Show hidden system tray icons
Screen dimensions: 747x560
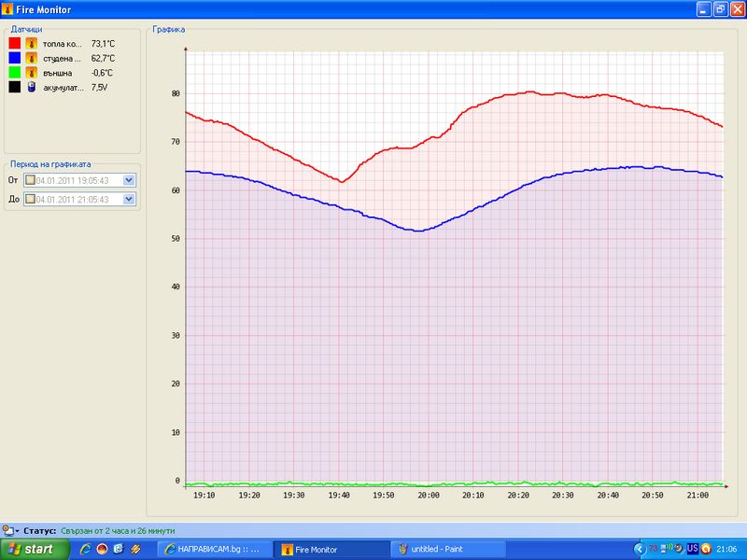pos(640,549)
